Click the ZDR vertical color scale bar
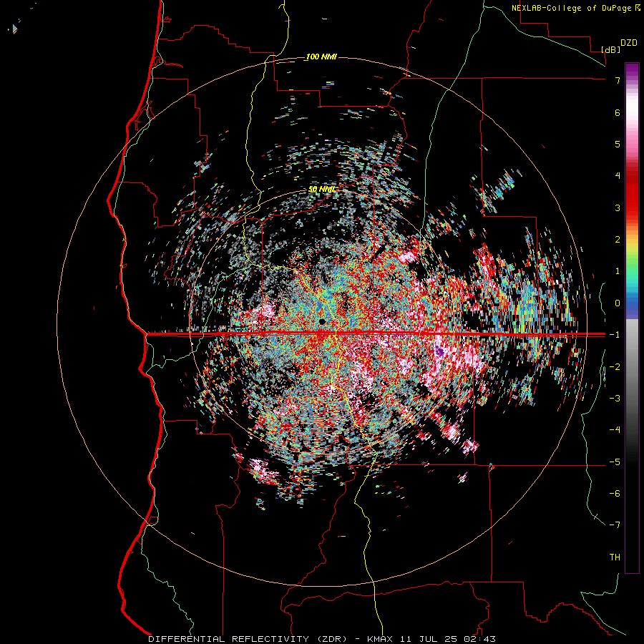The image size is (644, 644). click(x=632, y=318)
